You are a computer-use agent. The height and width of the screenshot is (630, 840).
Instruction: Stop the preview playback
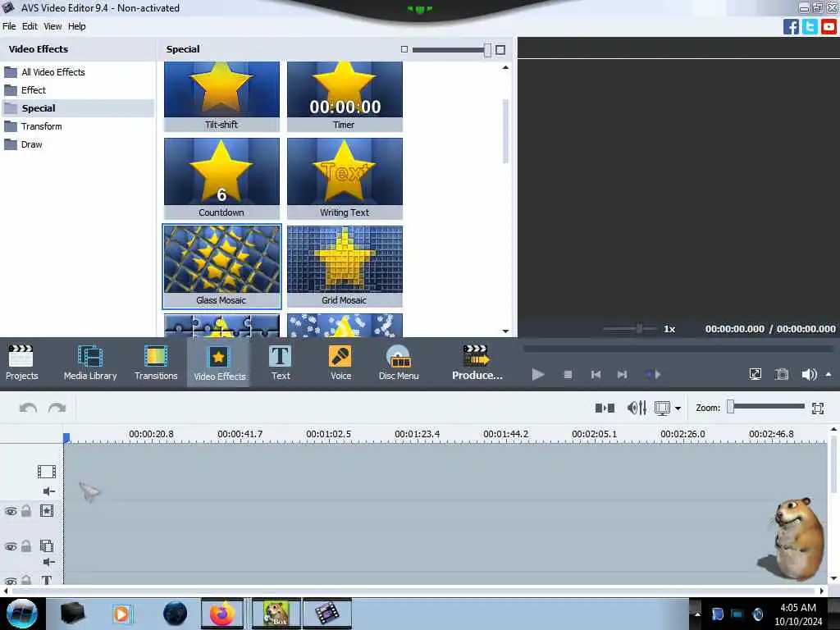(x=568, y=374)
